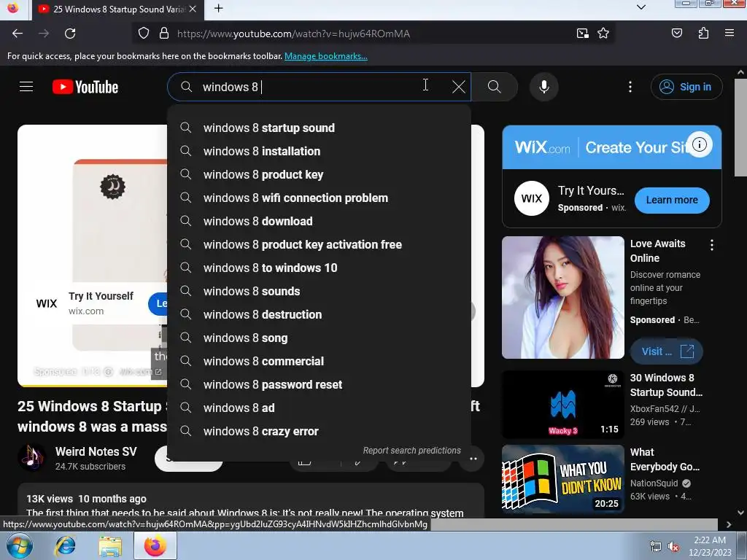Submit search with the magnifier button

[x=495, y=87]
